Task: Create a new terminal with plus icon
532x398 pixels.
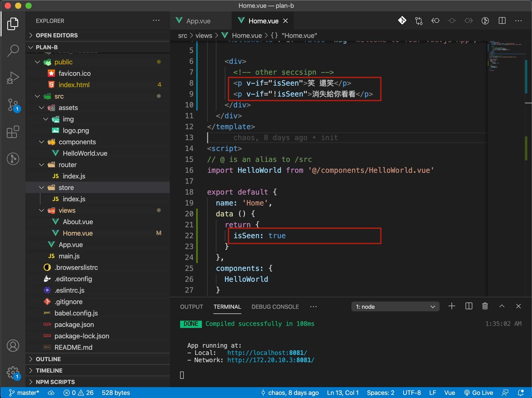Action: click(452, 306)
